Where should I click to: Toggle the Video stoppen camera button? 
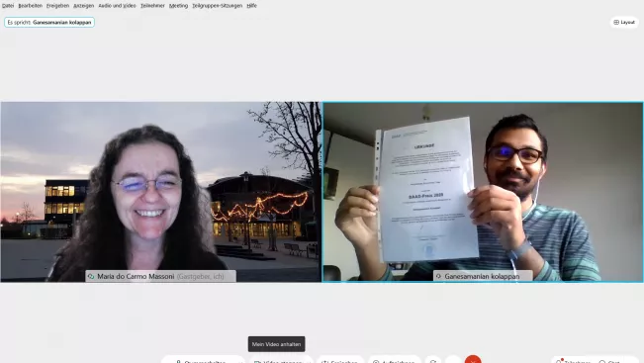[278, 361]
